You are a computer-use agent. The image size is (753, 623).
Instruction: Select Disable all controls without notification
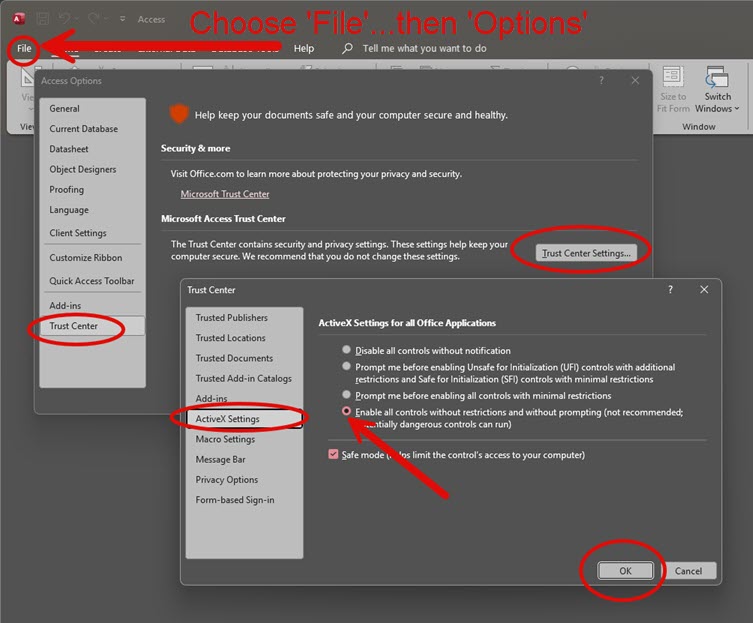tap(347, 351)
